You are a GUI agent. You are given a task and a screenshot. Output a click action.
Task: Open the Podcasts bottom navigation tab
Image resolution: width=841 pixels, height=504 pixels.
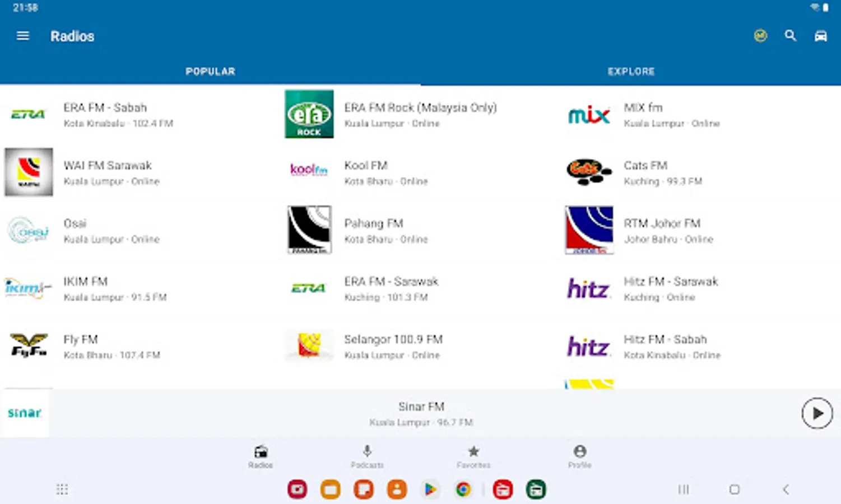(367, 456)
